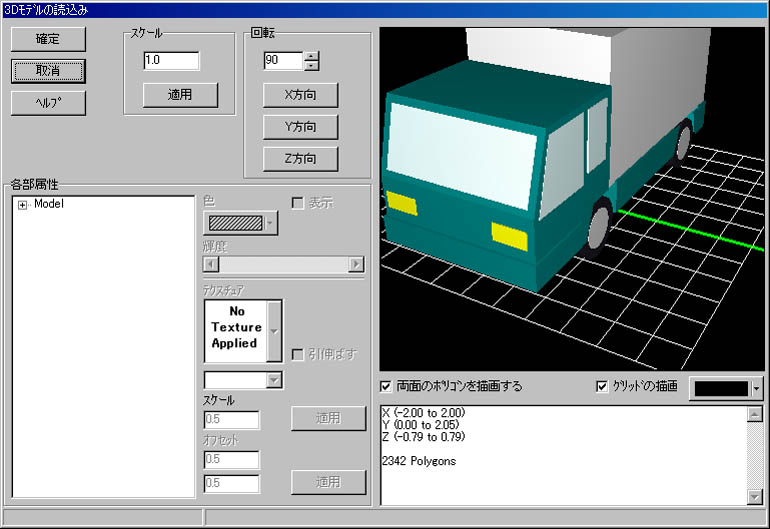
Task: Toggle the 引伸ばす stretch checkbox
Action: click(297, 354)
